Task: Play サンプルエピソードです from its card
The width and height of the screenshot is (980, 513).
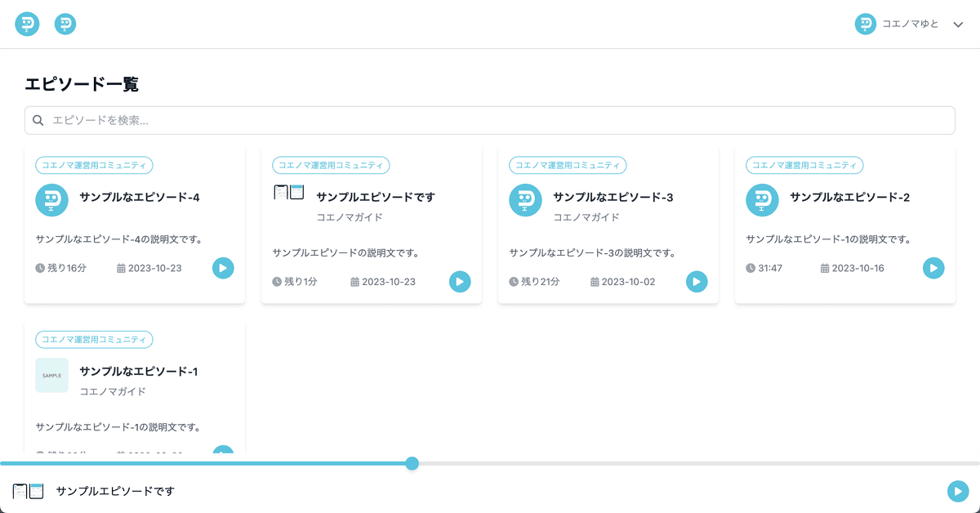Action: [x=460, y=281]
